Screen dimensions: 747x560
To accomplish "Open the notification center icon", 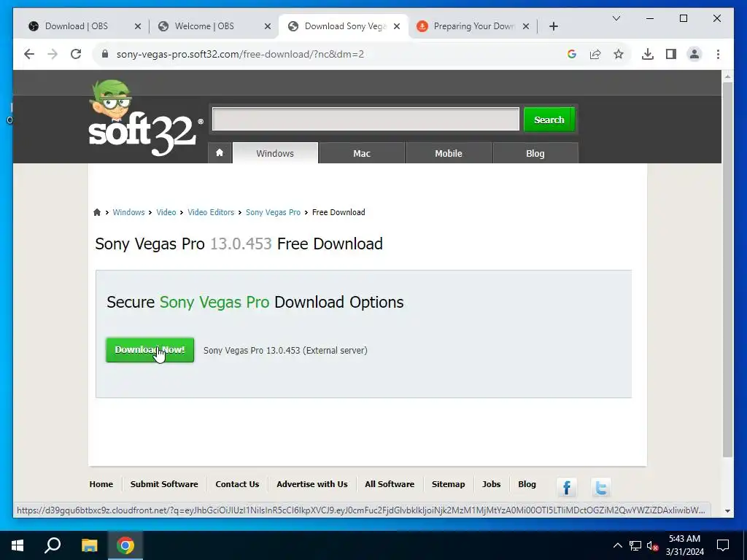I will coord(723,545).
